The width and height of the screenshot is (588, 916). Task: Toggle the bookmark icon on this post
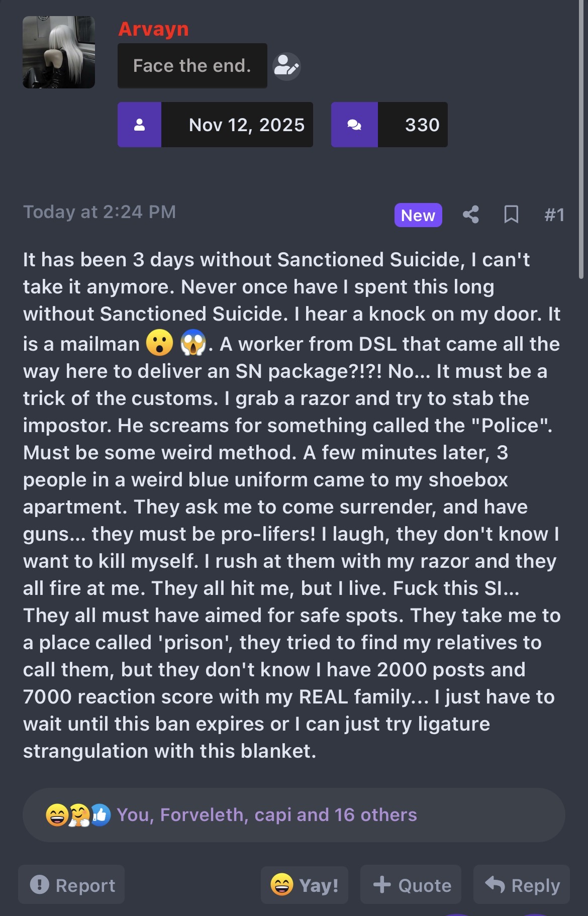coord(511,215)
